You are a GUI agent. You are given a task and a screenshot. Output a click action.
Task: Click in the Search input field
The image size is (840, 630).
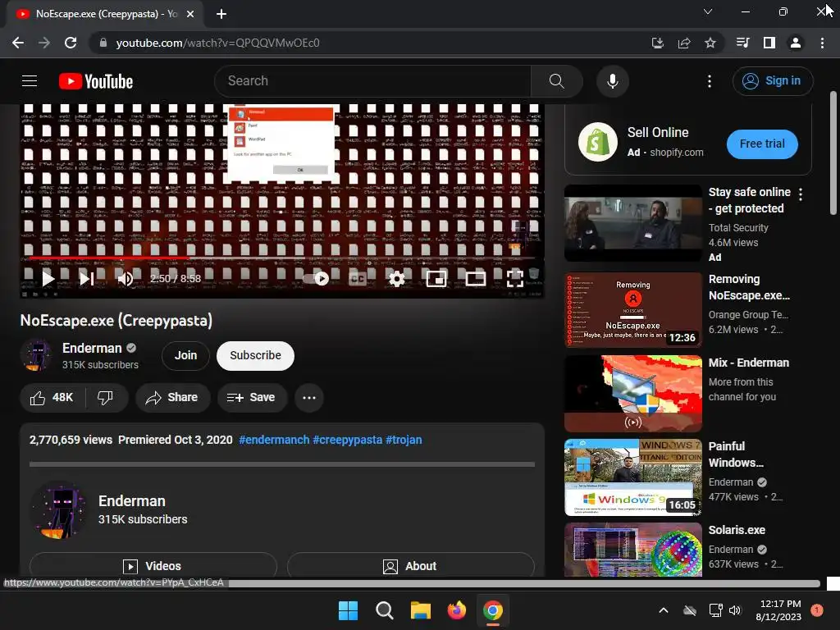tap(373, 81)
